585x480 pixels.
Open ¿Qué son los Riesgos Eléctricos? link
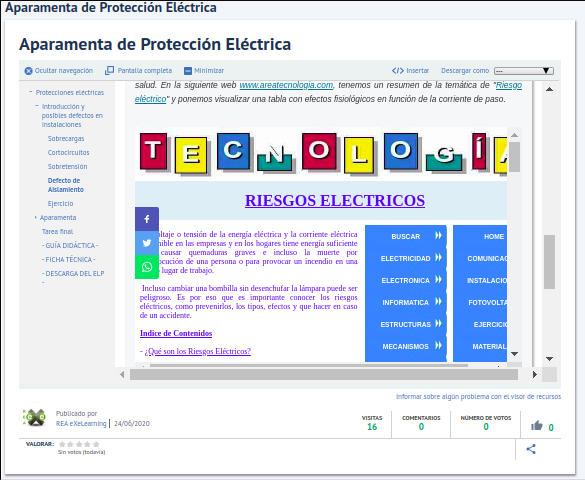pyautogui.click(x=198, y=351)
